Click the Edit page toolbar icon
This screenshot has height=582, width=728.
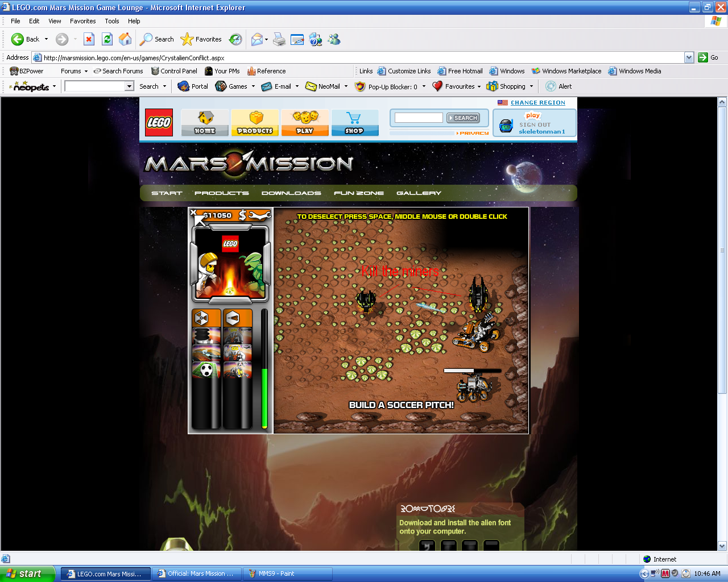pyautogui.click(x=297, y=39)
